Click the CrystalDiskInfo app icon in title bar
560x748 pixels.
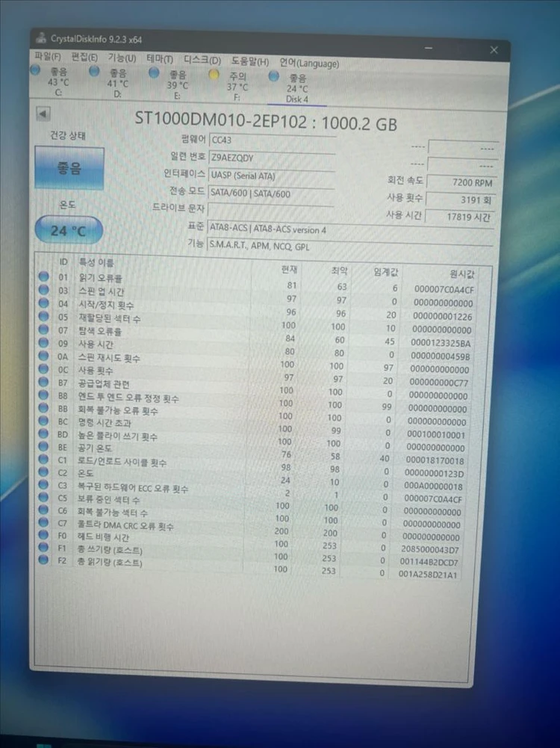click(42, 37)
